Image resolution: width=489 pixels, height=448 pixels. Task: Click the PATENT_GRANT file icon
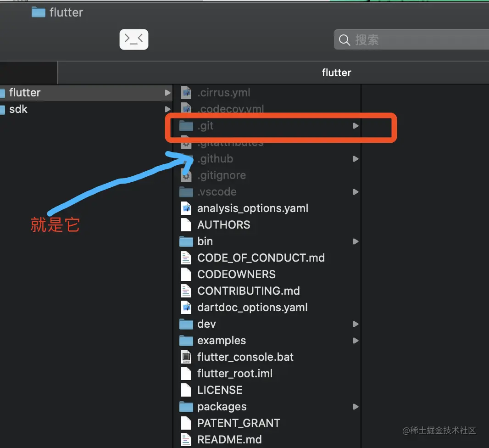[186, 423]
